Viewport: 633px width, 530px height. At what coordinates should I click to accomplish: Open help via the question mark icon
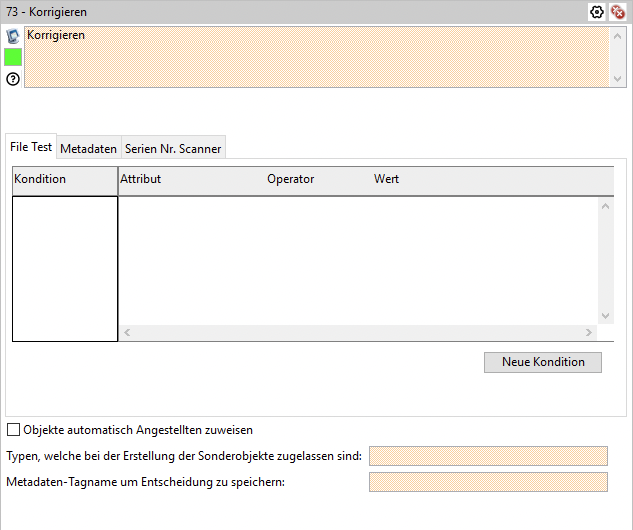coord(13,78)
